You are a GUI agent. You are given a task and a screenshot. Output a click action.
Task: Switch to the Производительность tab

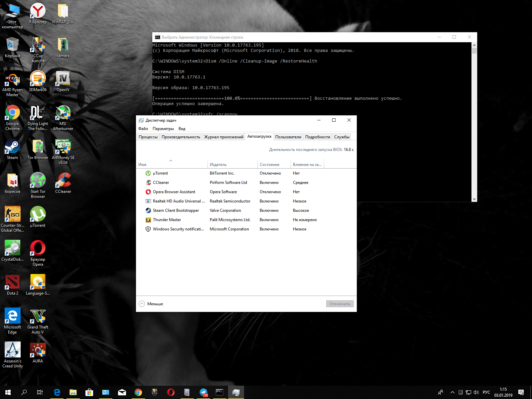[181, 137]
